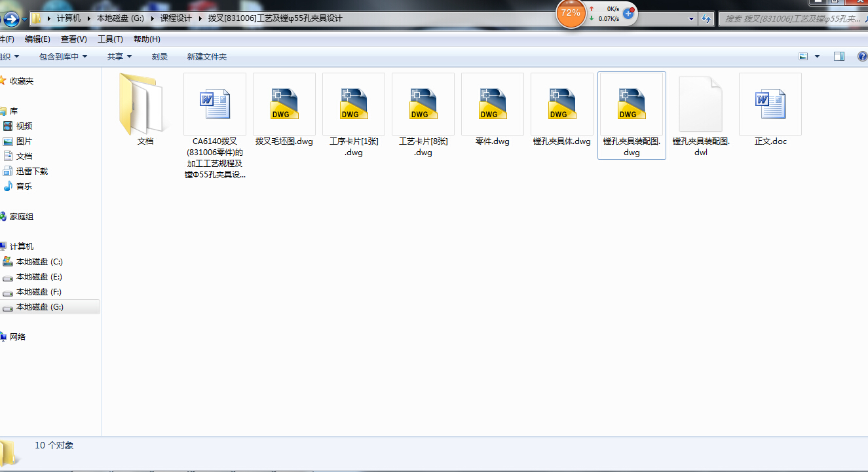Open 家庭组 in the navigation pane
Screen dimensions: 868x472
pyautogui.click(x=22, y=217)
